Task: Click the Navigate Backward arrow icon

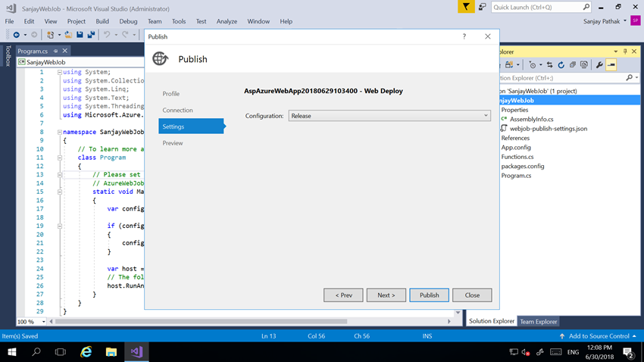Action: 17,35
